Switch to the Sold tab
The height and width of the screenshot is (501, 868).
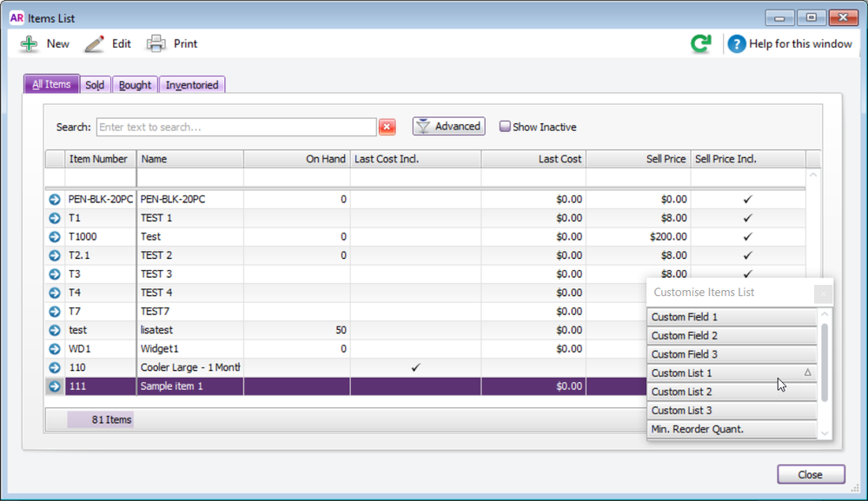95,85
